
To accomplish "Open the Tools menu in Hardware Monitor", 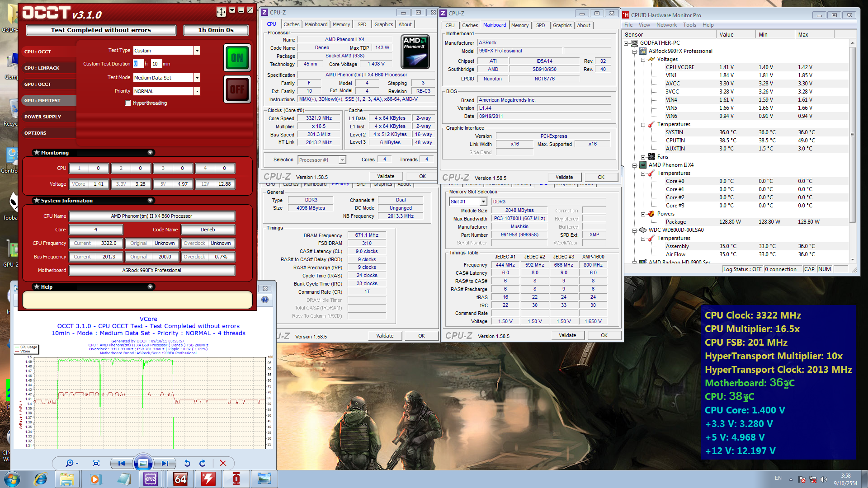I will 689,25.
